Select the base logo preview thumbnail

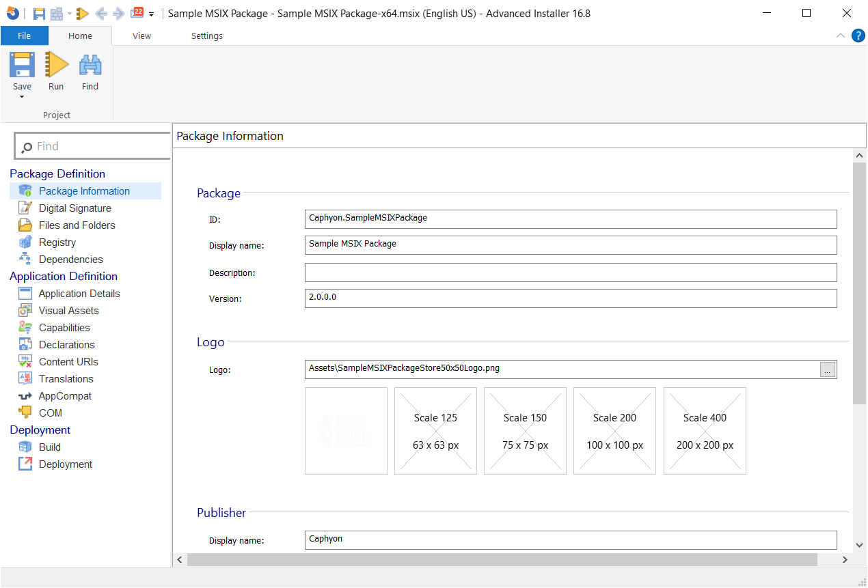pyautogui.click(x=346, y=431)
